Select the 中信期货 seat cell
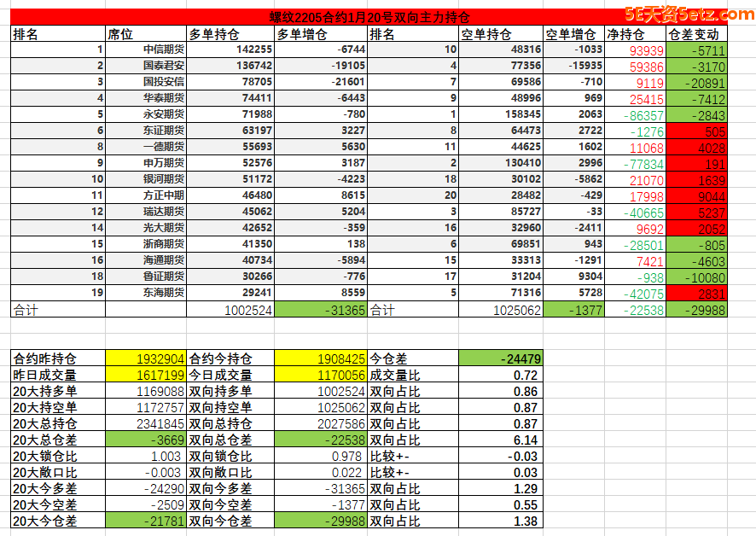 [163, 50]
